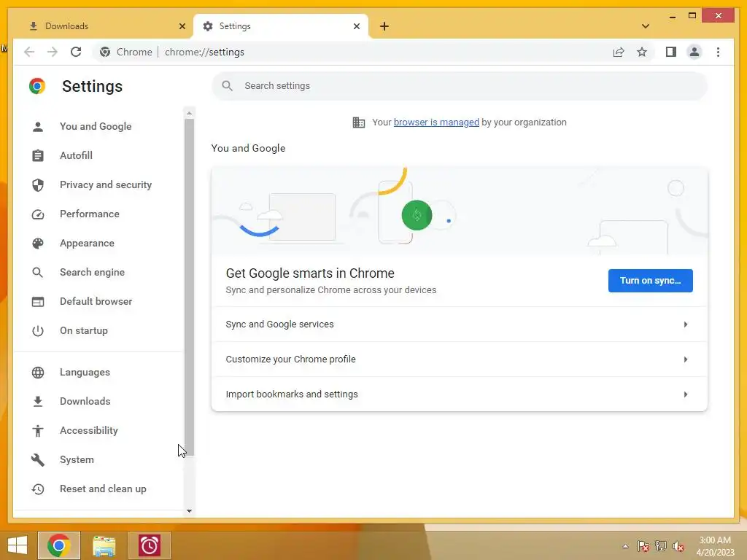Click the sidebar scrollbar down arrow
Screen dimensions: 747x560
point(189,511)
